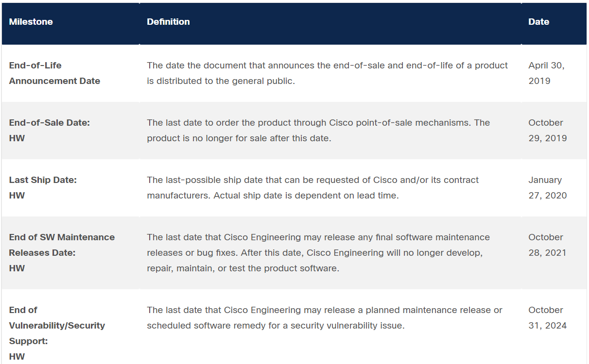Click the Milestone column header
The image size is (589, 364).
click(31, 22)
